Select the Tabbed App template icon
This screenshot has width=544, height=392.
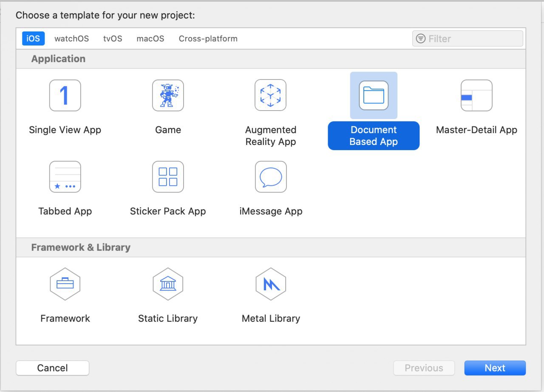click(65, 177)
